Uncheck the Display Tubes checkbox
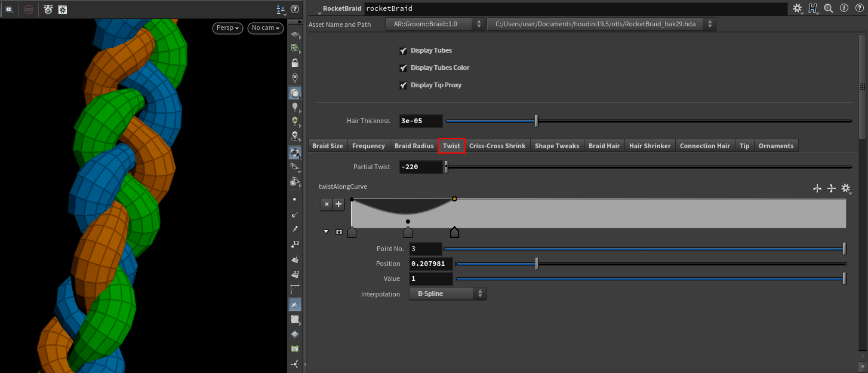Viewport: 868px width, 373px height. pos(404,50)
